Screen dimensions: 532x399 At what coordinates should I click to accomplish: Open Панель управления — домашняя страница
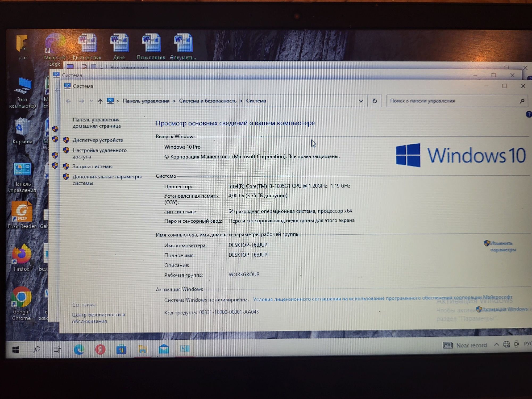click(99, 123)
